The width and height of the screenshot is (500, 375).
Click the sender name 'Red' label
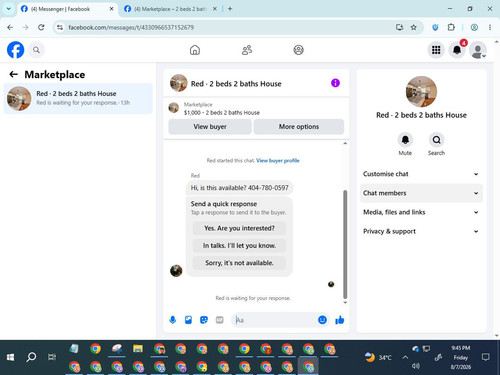[195, 176]
